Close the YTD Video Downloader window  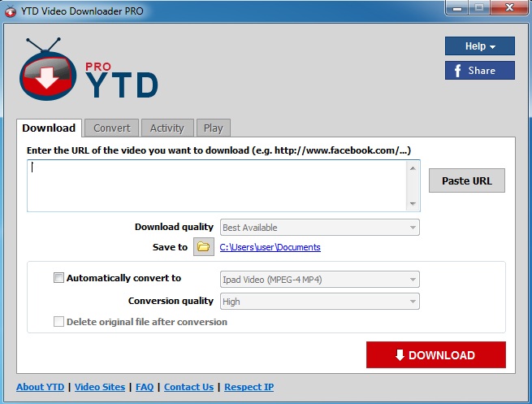(509, 8)
